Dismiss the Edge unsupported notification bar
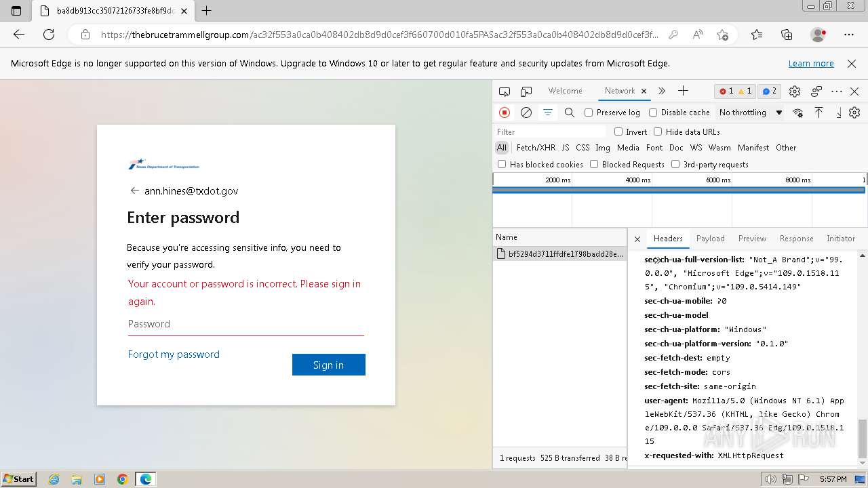 852,64
